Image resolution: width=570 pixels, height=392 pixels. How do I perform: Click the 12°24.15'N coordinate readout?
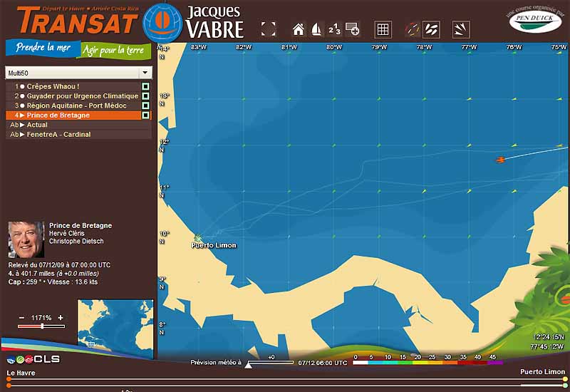[549, 337]
